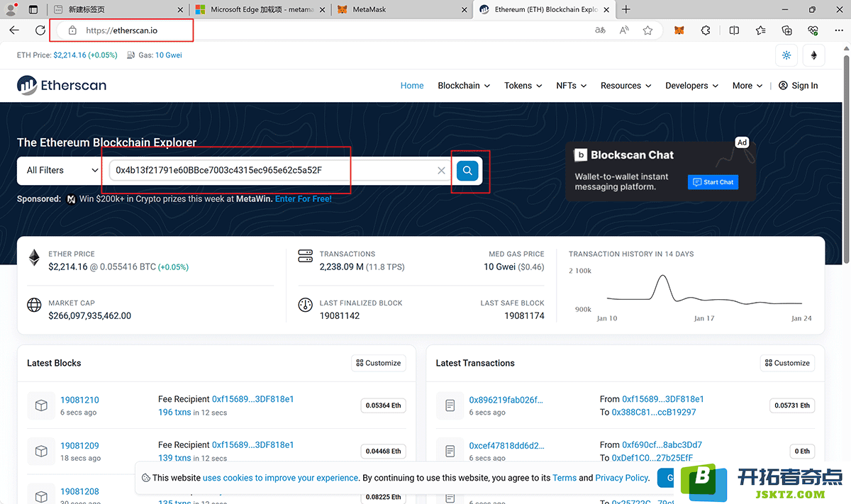The height and width of the screenshot is (504, 851).
Task: Click inside the address search field
Action: (x=273, y=170)
